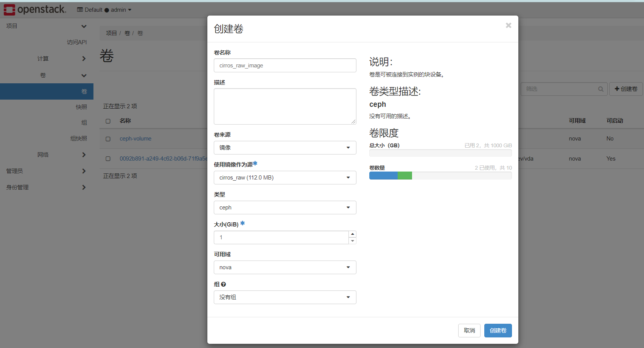Image resolution: width=644 pixels, height=348 pixels.
Task: Increase size using the up stepper arrow
Action: pos(353,234)
